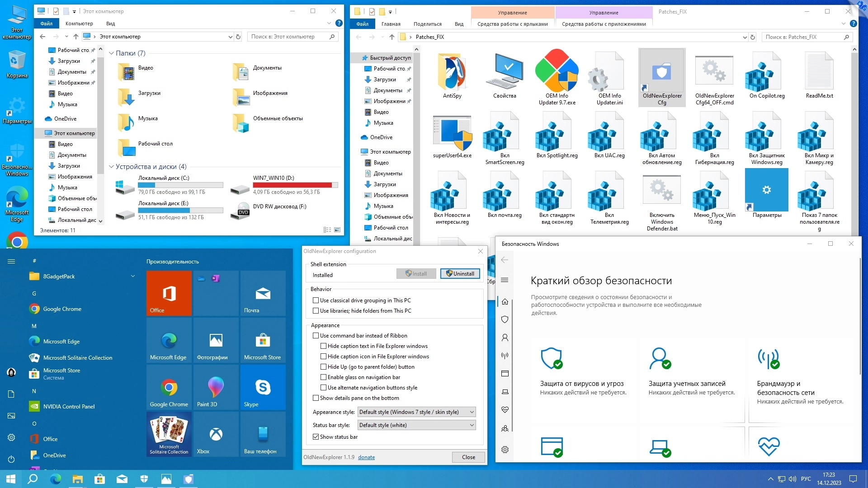The image size is (868, 488).
Task: Check 'Use classical drive grouping in This PC'
Action: tap(316, 300)
